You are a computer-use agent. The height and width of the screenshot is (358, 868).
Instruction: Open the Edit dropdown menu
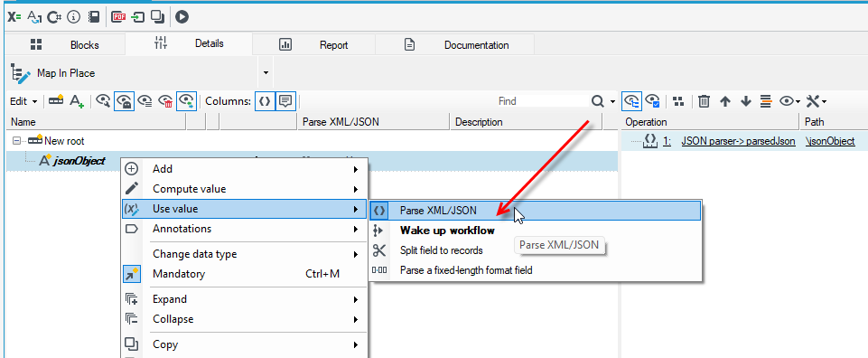(23, 101)
